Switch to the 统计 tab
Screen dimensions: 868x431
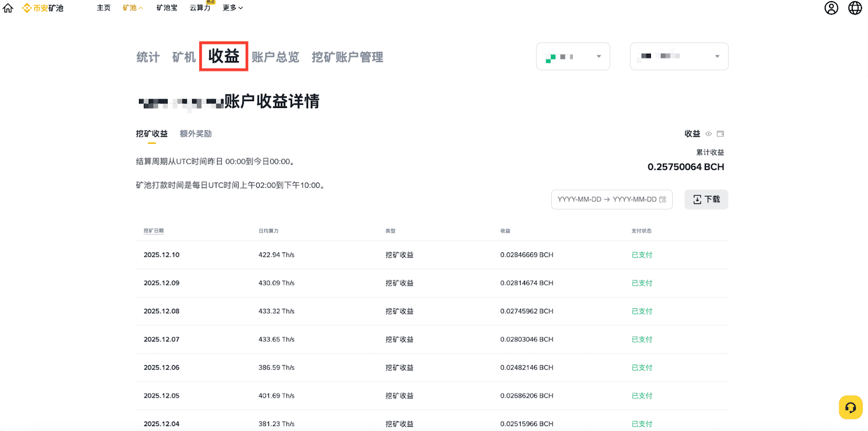point(148,57)
